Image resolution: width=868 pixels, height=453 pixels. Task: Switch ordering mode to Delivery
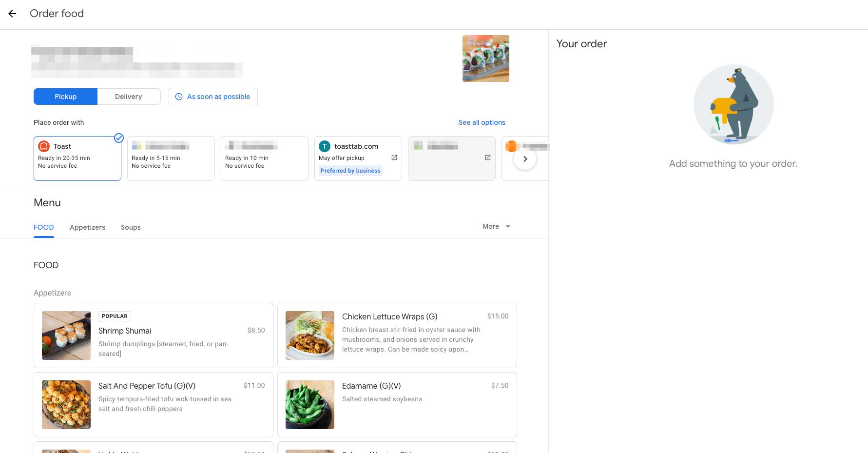[129, 97]
